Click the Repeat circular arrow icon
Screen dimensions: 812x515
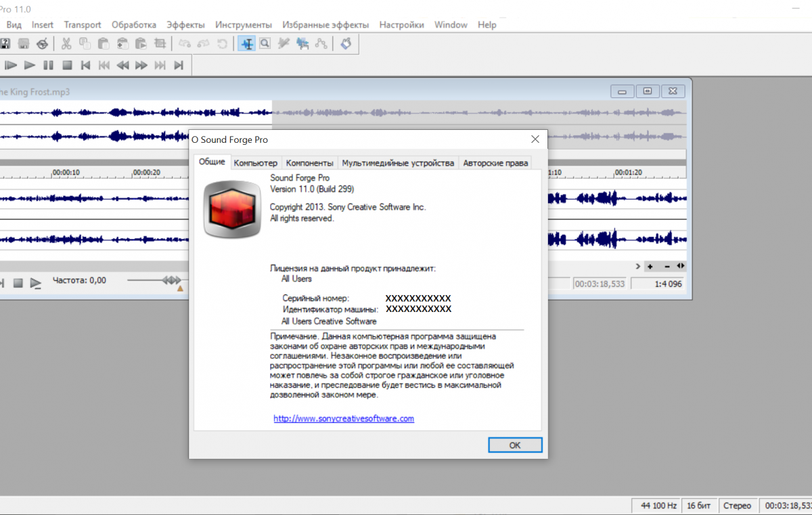point(221,44)
